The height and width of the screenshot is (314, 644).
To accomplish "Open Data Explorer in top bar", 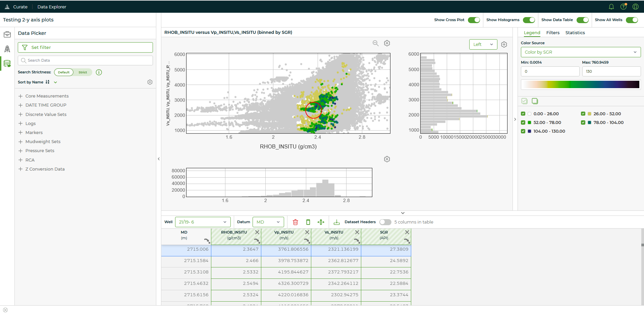I will click(52, 7).
